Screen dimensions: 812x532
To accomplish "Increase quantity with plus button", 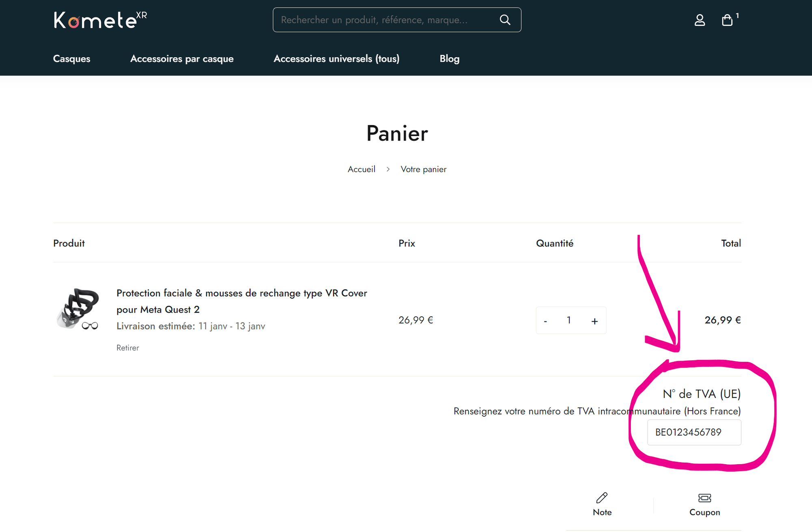I will [x=594, y=321].
